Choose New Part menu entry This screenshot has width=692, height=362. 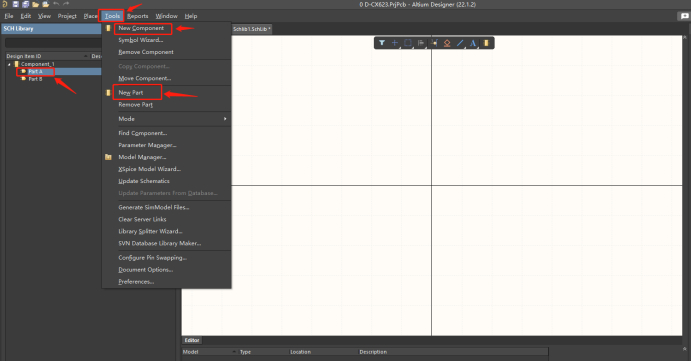click(131, 93)
